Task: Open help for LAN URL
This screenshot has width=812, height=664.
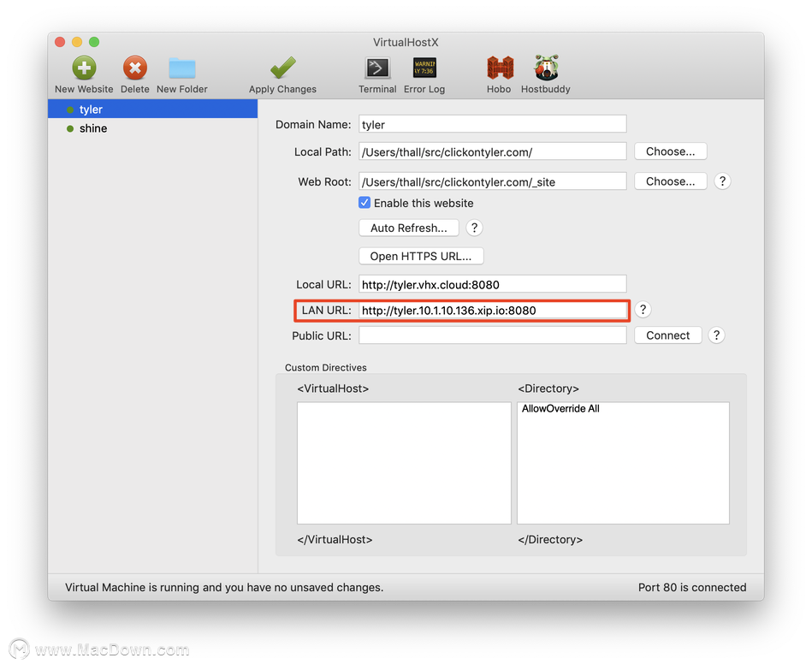Action: coord(643,310)
